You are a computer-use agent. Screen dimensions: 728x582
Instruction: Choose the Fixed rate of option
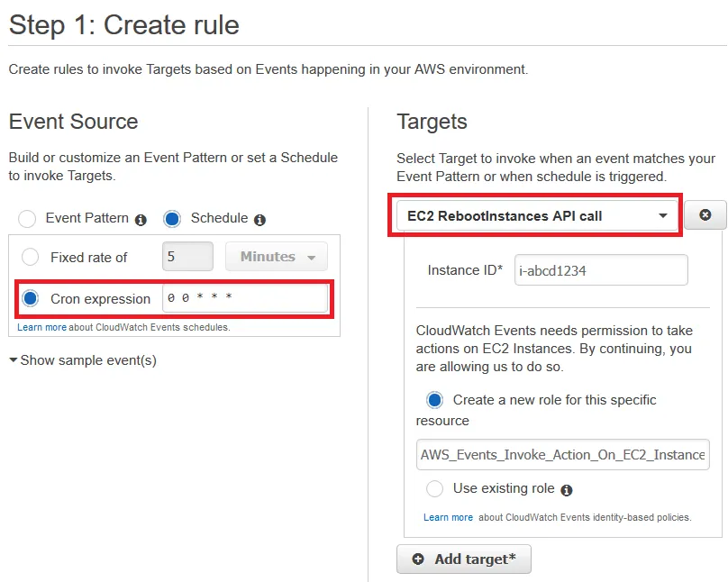pos(31,257)
